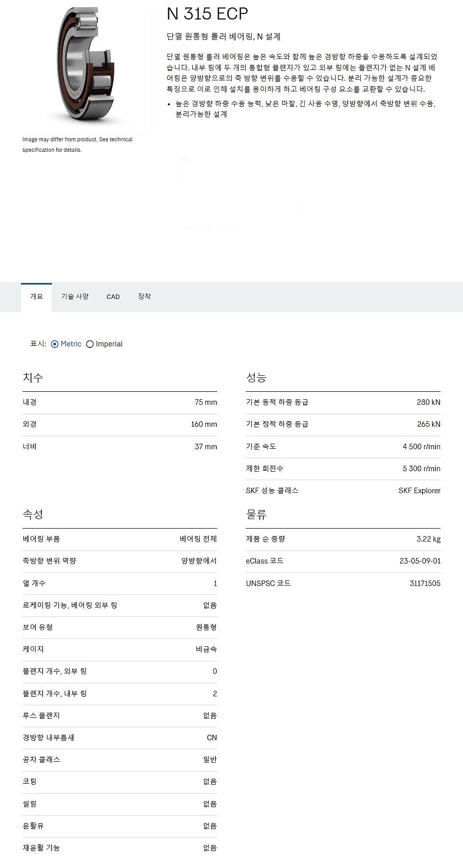Image resolution: width=463 pixels, height=868 pixels.
Task: Click the 경방향 내부틈새 label
Action: click(x=48, y=738)
